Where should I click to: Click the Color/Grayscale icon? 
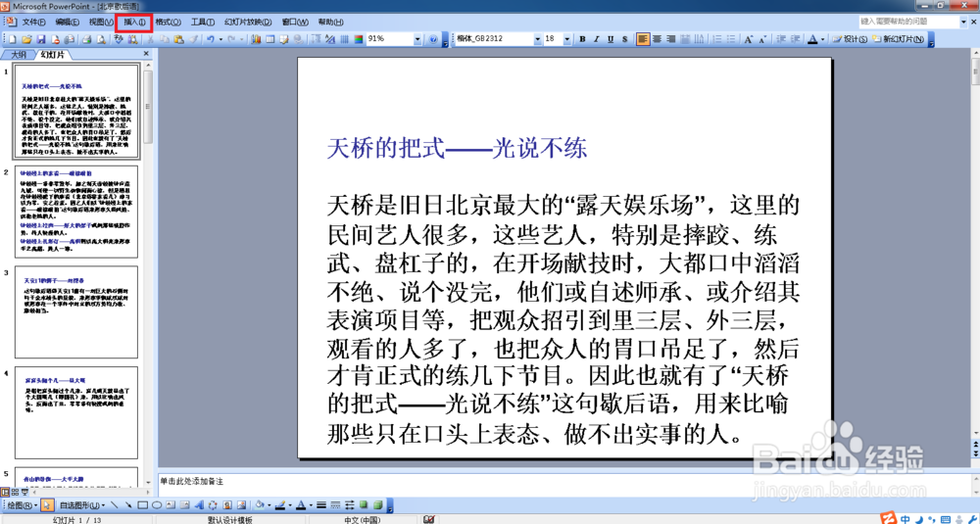(x=358, y=39)
